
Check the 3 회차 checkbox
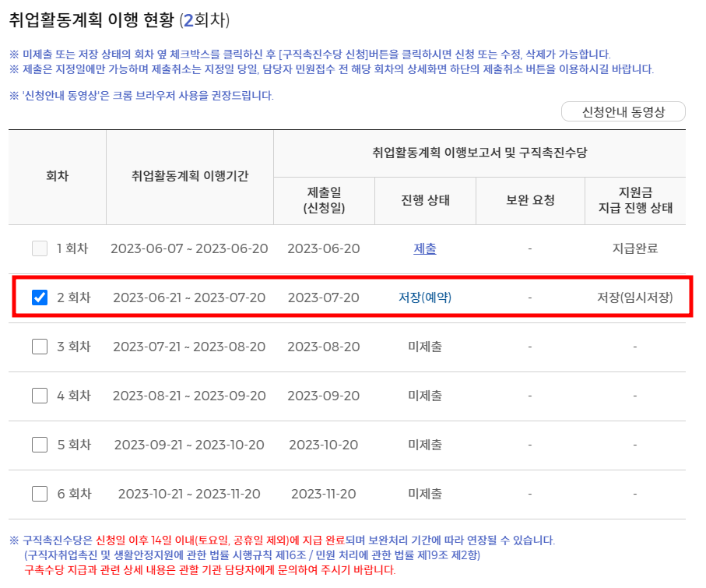(x=40, y=347)
